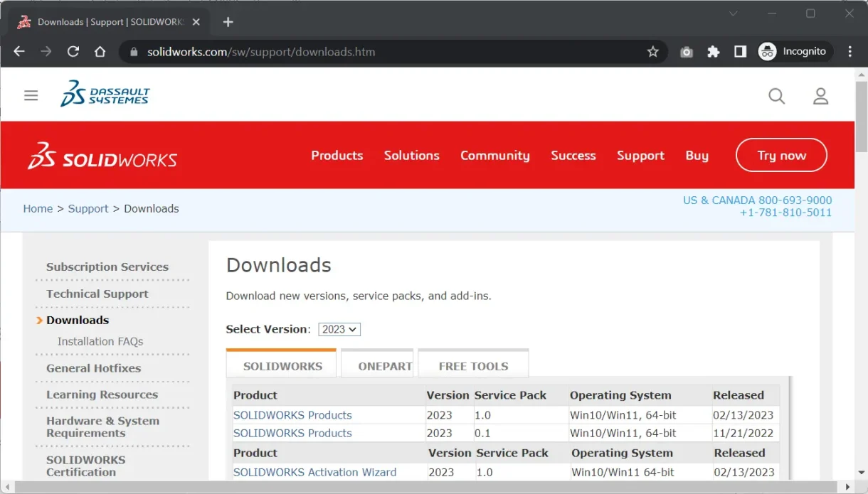
Task: Click the Try now button
Action: pos(781,155)
